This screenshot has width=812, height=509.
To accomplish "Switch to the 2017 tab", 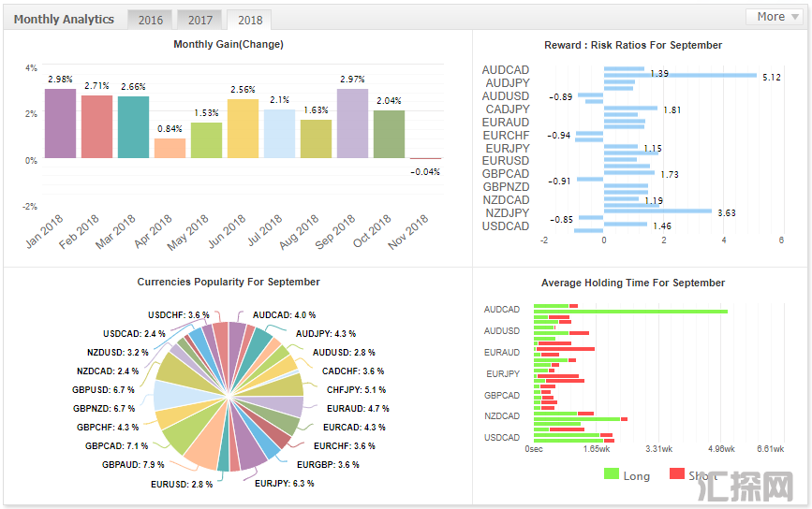I will click(x=199, y=20).
